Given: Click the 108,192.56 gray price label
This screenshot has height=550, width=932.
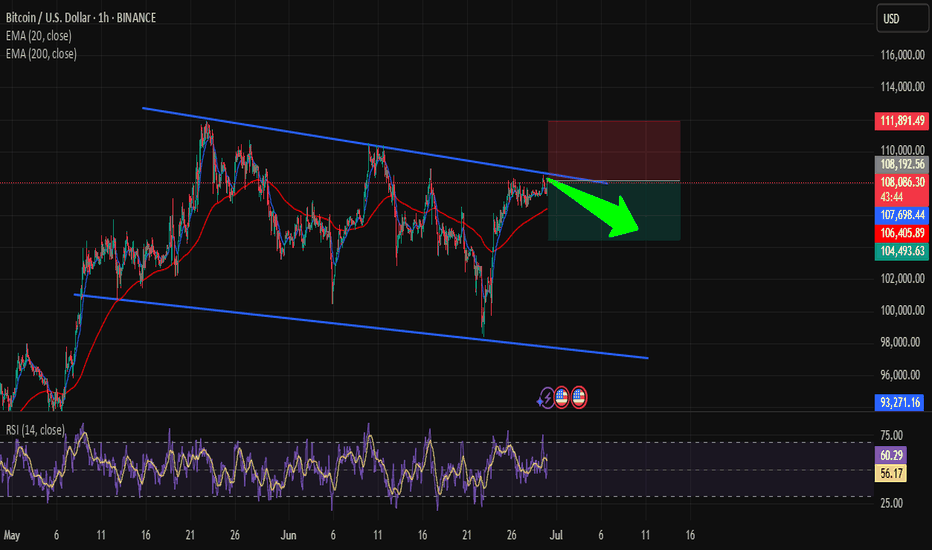Looking at the screenshot, I should [902, 164].
